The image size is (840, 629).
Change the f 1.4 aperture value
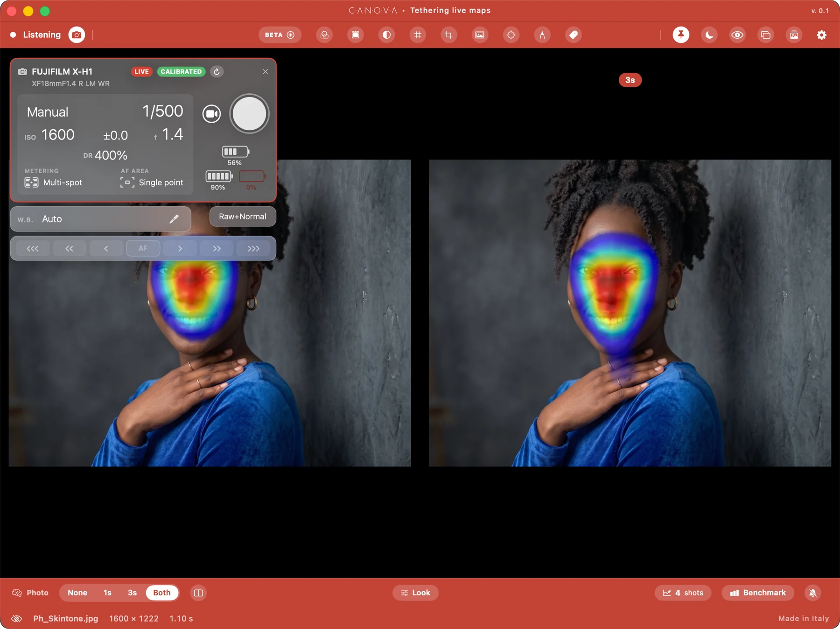click(168, 135)
